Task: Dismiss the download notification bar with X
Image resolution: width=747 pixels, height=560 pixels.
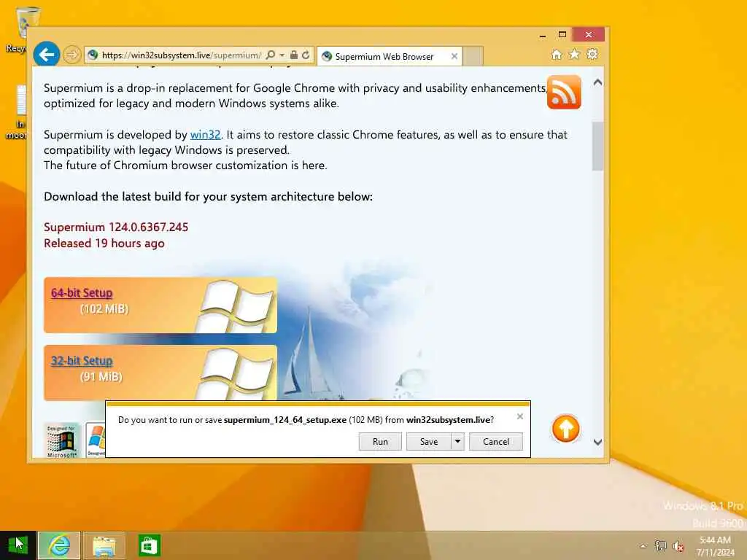Action: coord(519,416)
